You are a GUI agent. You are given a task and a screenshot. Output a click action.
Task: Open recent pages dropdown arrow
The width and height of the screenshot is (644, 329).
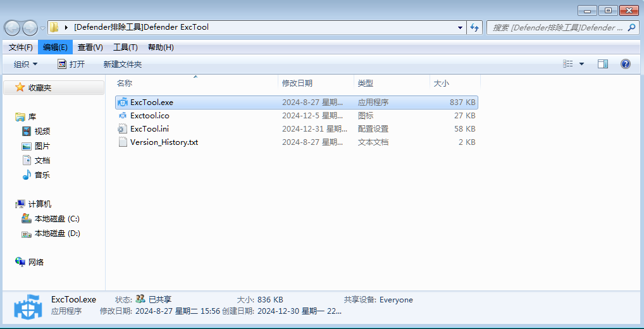click(43, 28)
